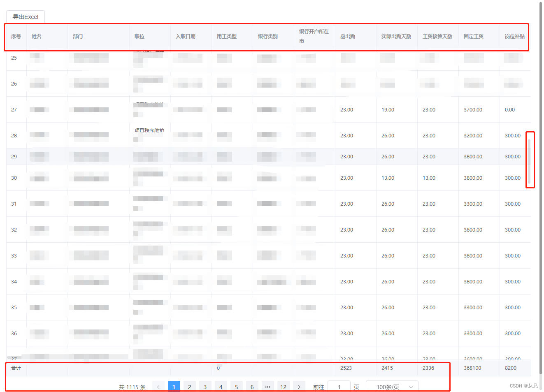Click 19.00 attendance in row 27
The image size is (544, 392).
coord(388,110)
